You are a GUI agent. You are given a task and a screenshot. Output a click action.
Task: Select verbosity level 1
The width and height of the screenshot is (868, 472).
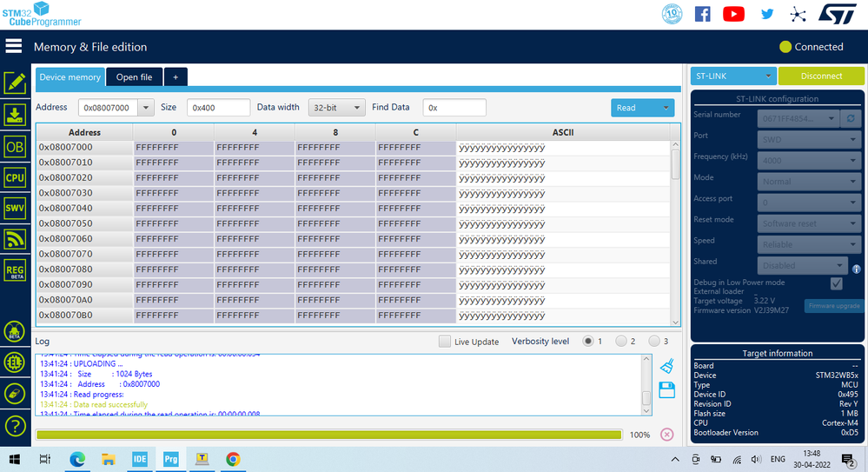[588, 342]
